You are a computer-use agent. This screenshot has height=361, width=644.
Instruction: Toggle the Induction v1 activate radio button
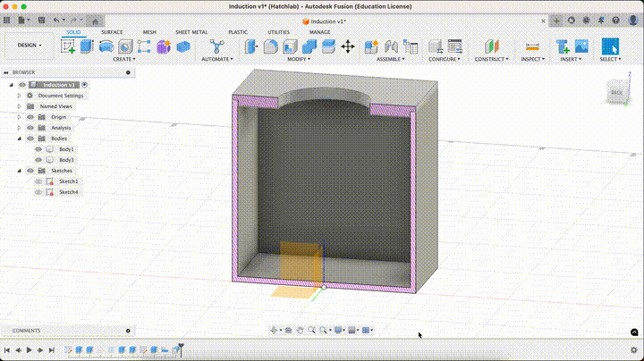click(85, 85)
